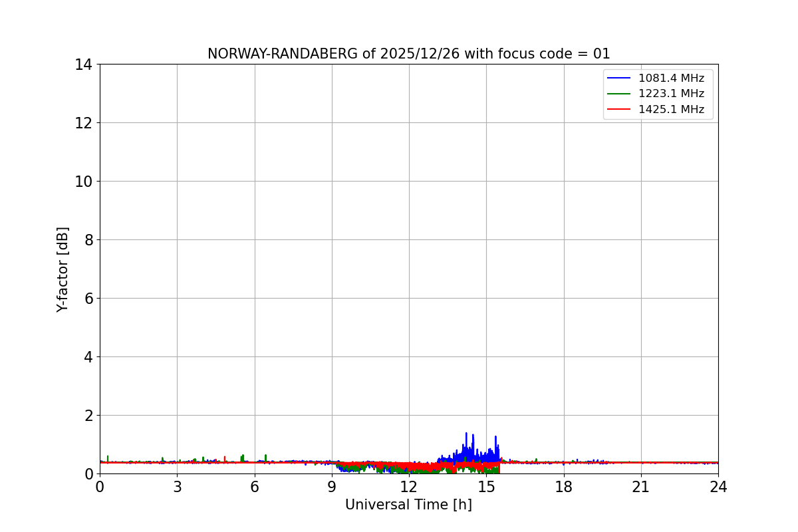
Task: Select the 1425.1 MHz legend label
Action: click(x=671, y=110)
